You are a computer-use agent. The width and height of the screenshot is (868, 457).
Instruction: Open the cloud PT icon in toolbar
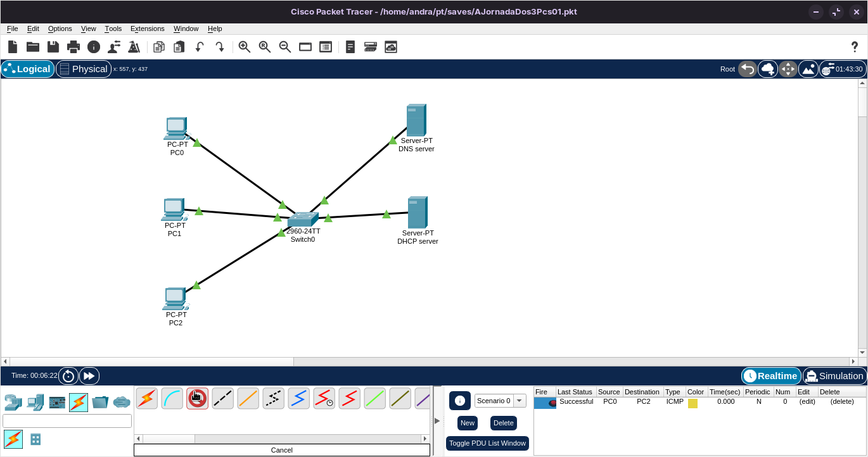(x=391, y=47)
